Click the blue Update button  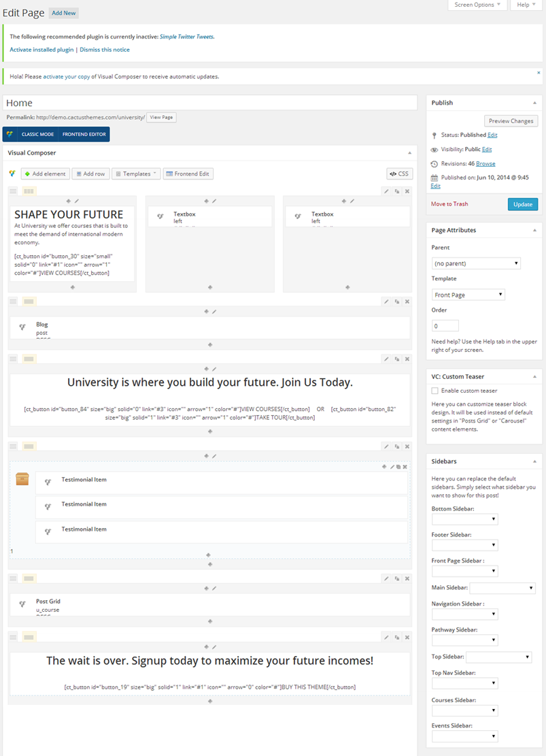click(522, 204)
